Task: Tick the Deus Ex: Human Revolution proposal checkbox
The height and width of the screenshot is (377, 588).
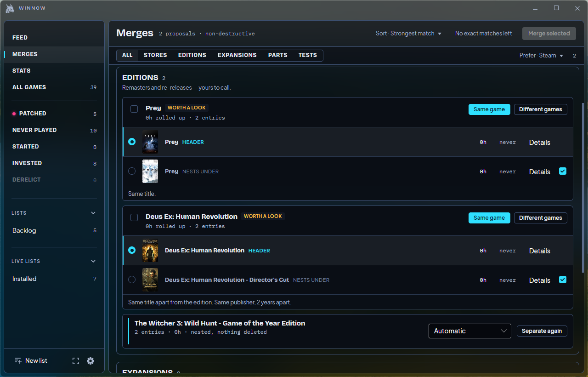Action: [134, 217]
